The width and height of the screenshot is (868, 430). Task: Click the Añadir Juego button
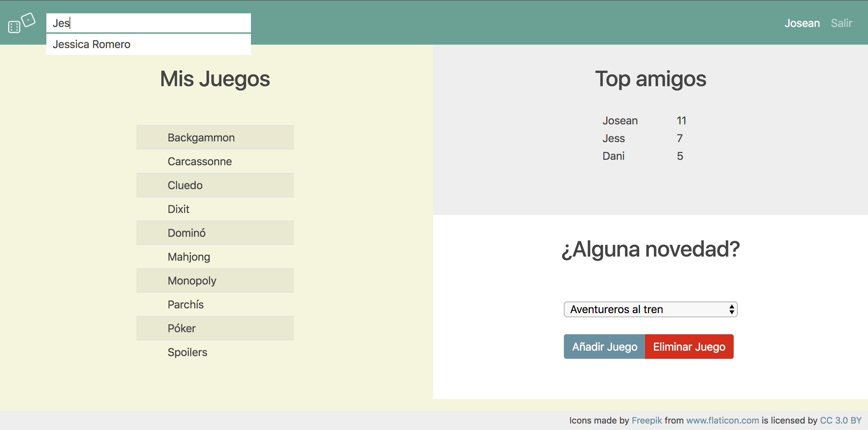604,347
